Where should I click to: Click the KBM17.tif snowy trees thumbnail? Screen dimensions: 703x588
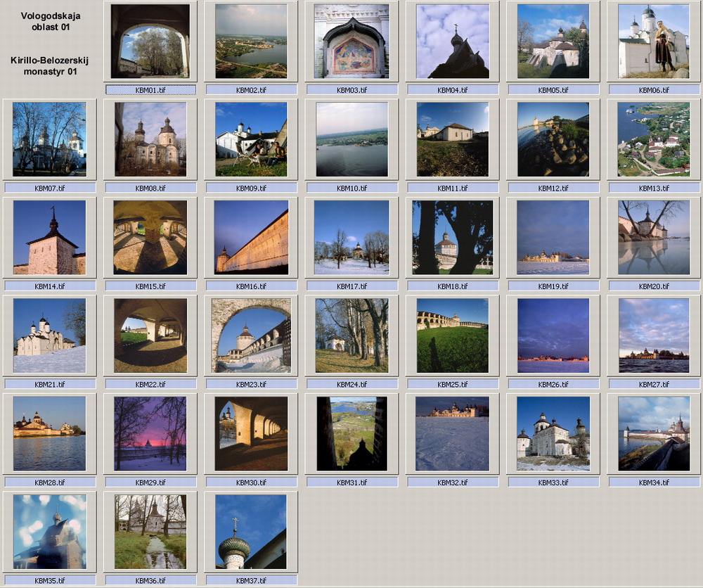(352, 237)
